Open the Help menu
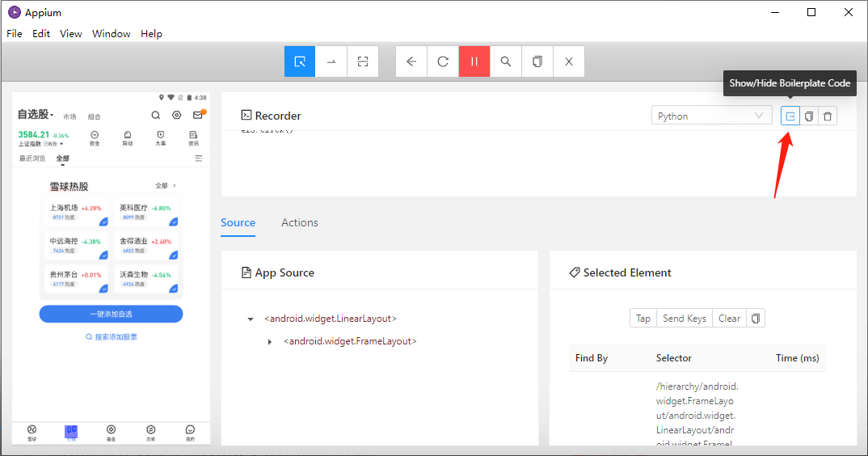The width and height of the screenshot is (868, 456). pos(151,34)
